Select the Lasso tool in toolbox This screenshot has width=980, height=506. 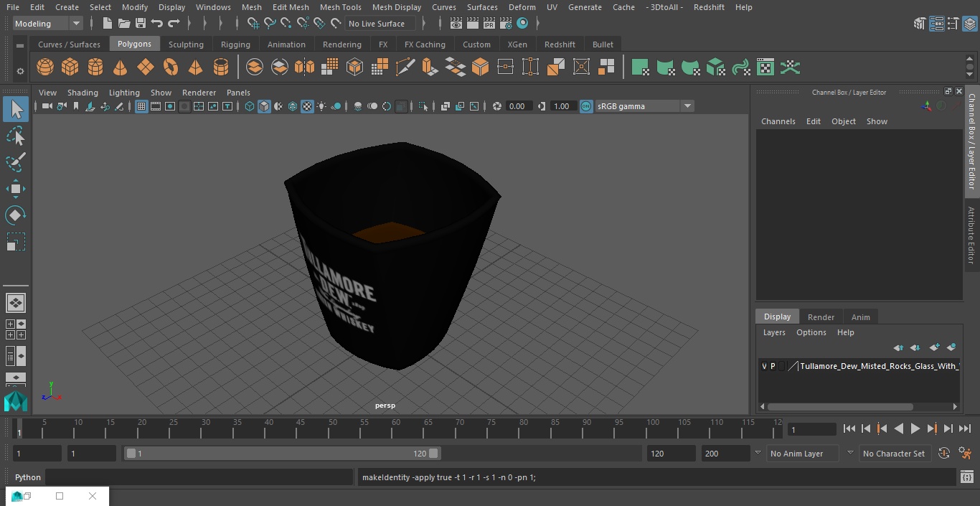click(x=16, y=136)
